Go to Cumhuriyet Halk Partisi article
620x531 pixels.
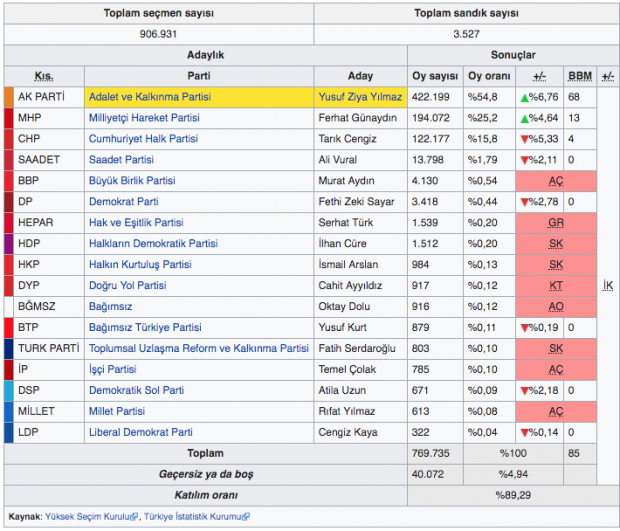click(x=144, y=139)
